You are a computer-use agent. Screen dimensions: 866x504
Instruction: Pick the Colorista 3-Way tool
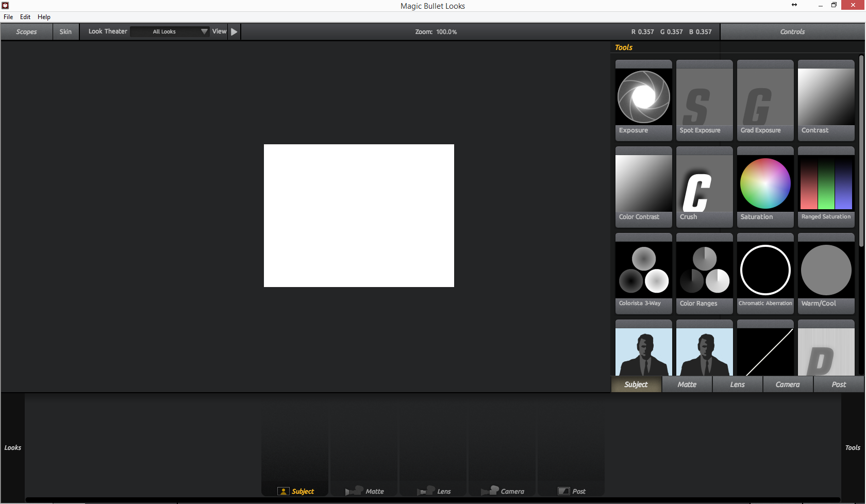(x=643, y=271)
